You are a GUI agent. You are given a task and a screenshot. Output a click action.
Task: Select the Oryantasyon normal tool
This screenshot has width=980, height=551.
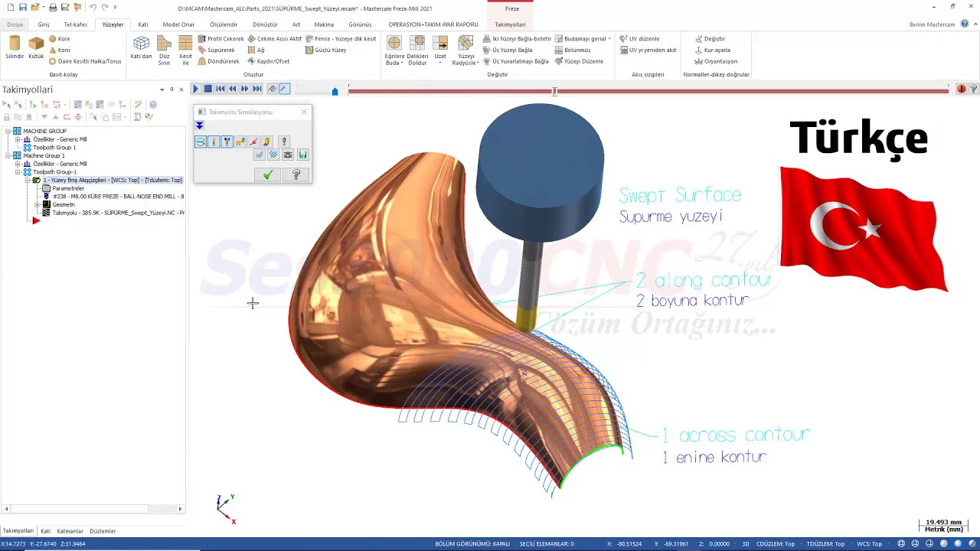tap(716, 61)
